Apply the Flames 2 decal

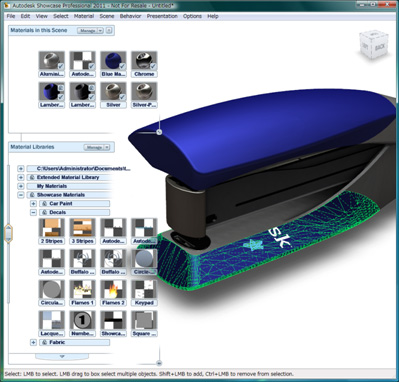click(113, 289)
